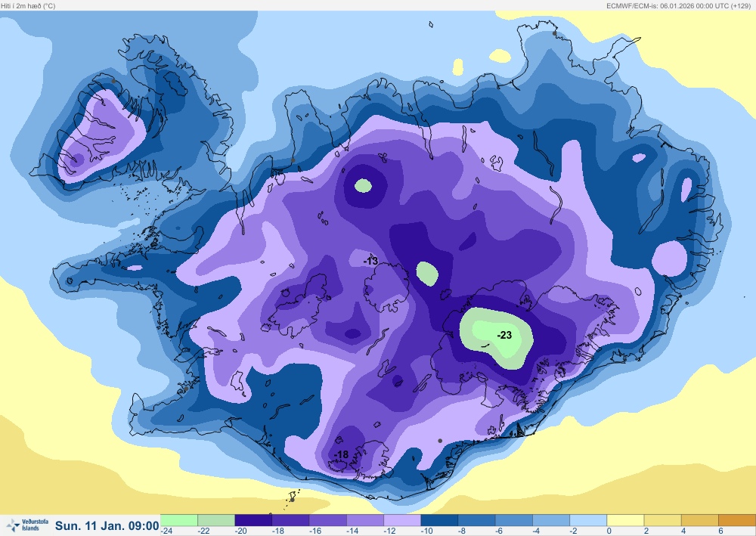
Task: Click the ECMWF/ECM-is model run timestamp
Action: coord(678,6)
